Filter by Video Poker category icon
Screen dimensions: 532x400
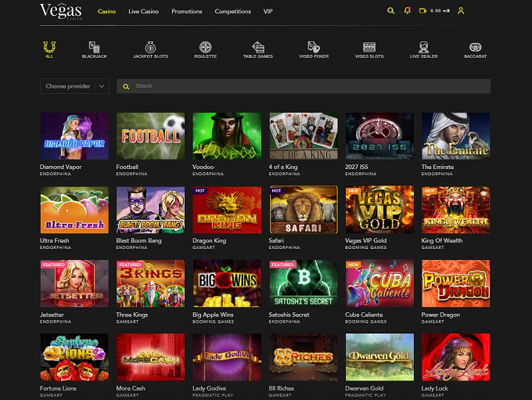click(x=314, y=47)
